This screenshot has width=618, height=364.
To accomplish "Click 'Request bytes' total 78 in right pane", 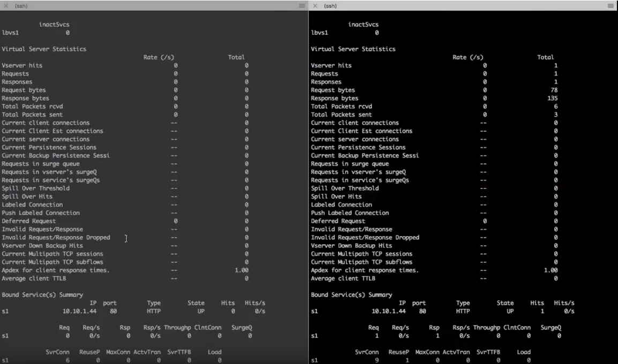I will [554, 90].
